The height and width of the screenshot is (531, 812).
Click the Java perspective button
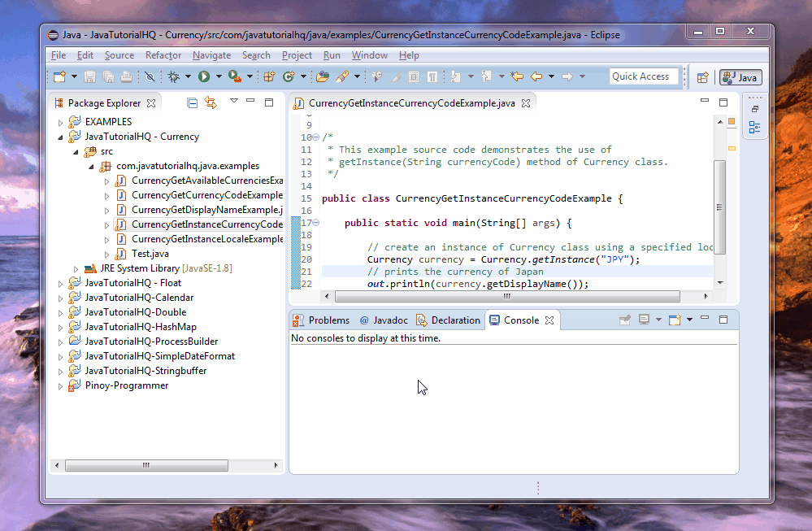click(740, 76)
